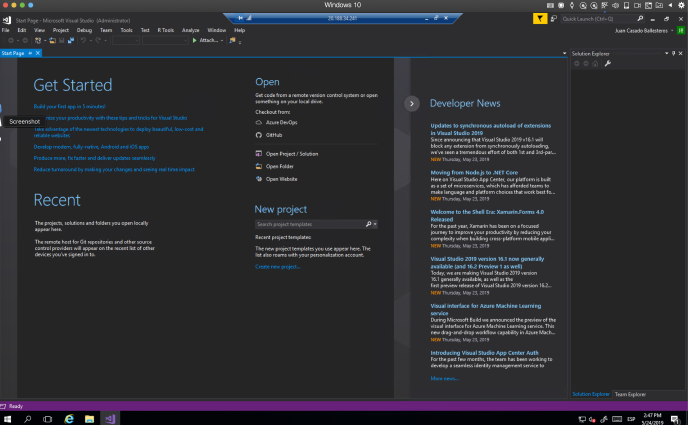688x425 pixels.
Task: Open Solution Explorer window position dropdown
Action: pyautogui.click(x=666, y=54)
